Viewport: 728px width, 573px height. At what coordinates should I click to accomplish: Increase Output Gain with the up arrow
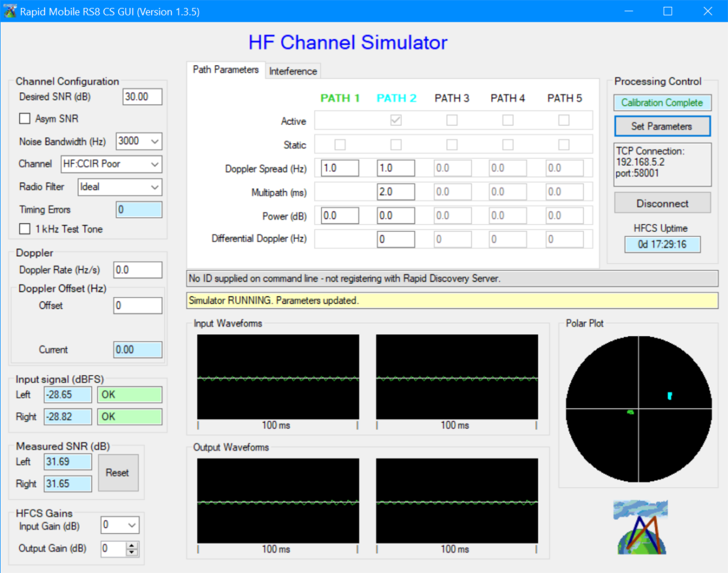point(132,545)
